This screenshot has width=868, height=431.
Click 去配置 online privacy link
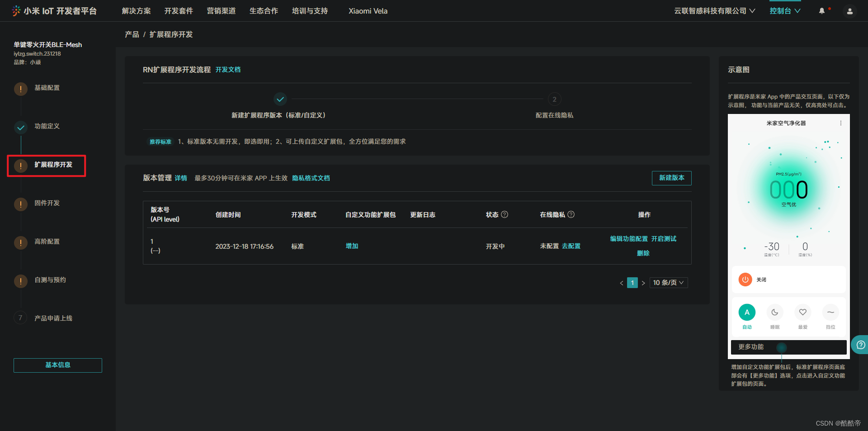(x=571, y=246)
